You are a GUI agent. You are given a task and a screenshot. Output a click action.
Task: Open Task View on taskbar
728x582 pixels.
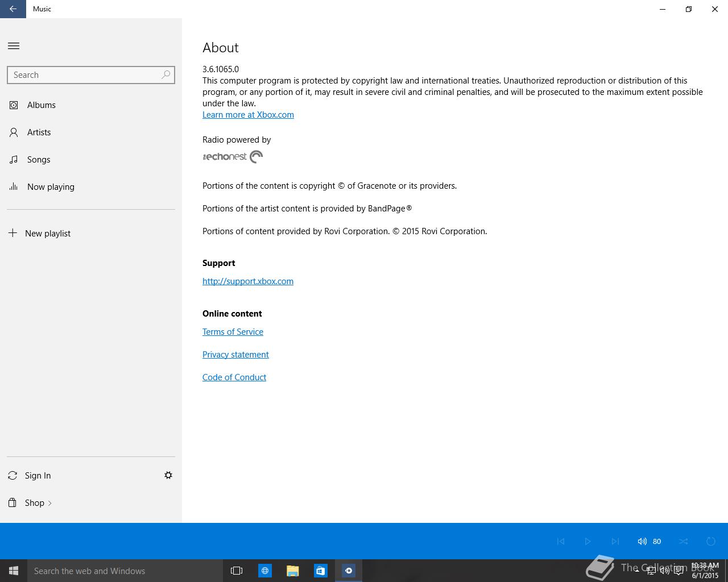237,571
